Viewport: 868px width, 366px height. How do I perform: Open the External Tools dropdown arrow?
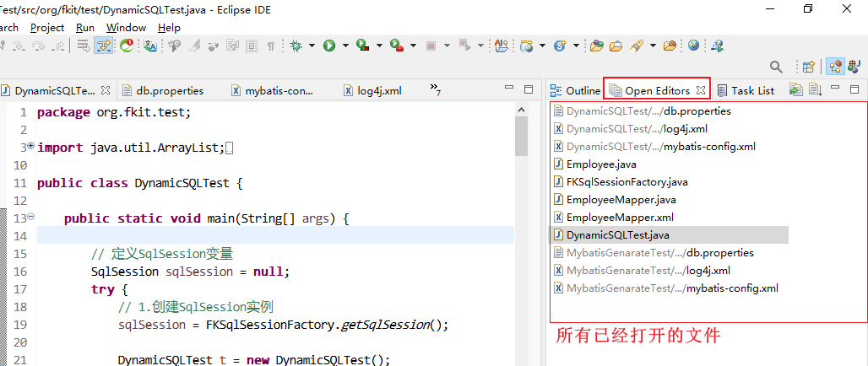(413, 46)
